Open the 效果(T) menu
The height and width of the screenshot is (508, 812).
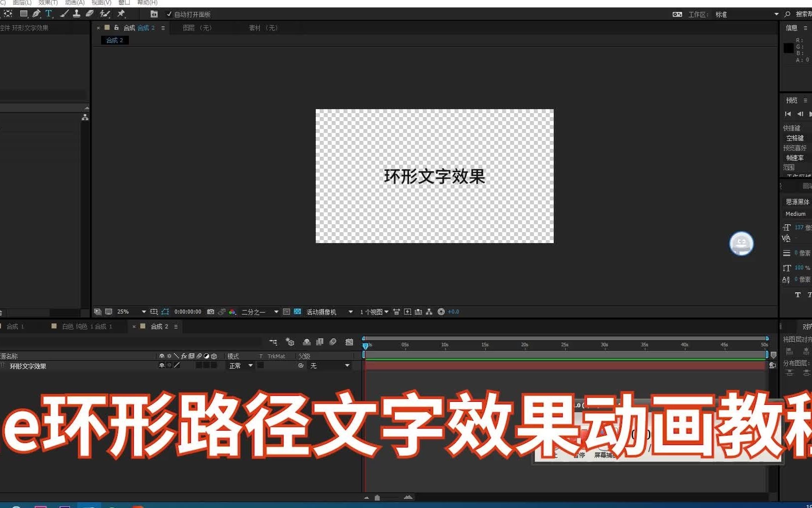pyautogui.click(x=48, y=2)
